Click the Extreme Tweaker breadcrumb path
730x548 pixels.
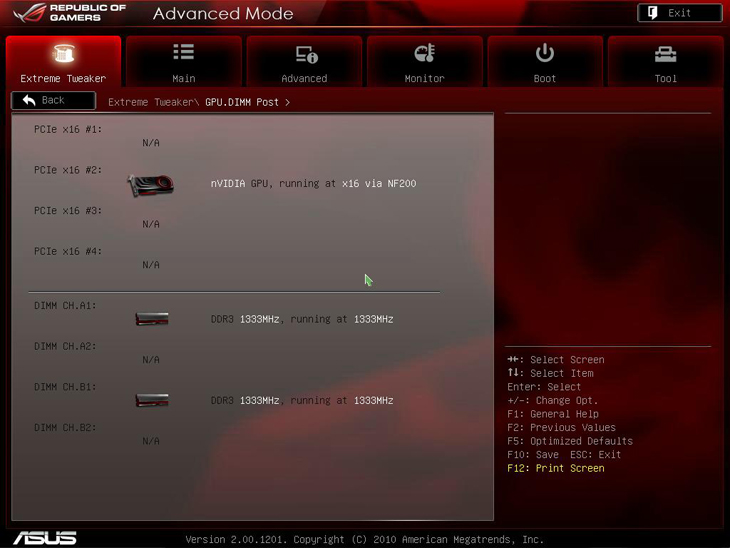click(152, 102)
